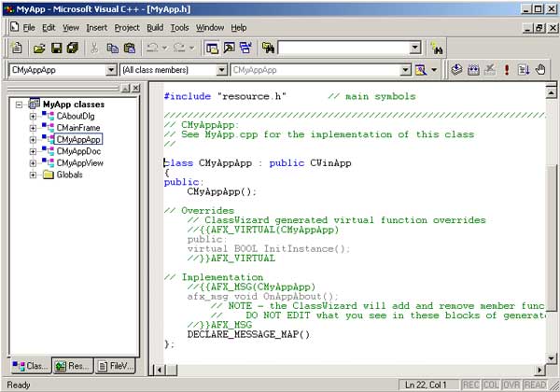The width and height of the screenshot is (560, 392).
Task: Click the Ln 22, Col 1 status indicator
Action: point(428,385)
